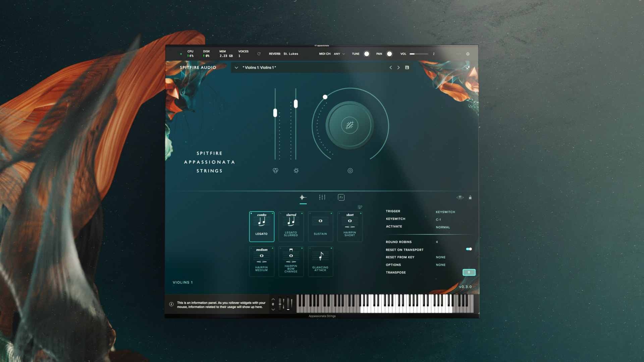Viewport: 644px width, 362px height.
Task: Click the v0.3.0 version label
Action: (x=465, y=287)
